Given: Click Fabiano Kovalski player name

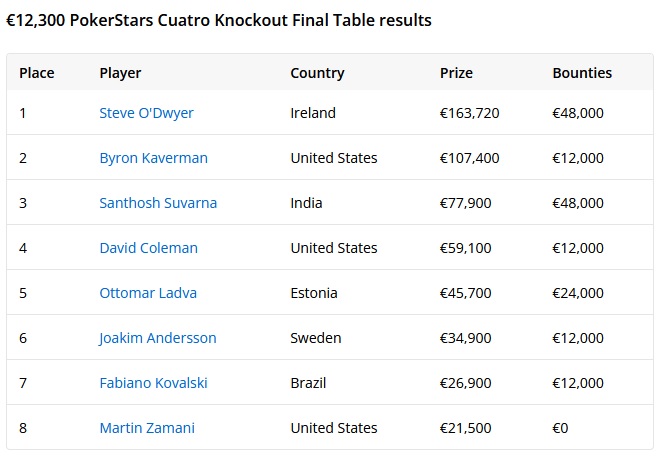Looking at the screenshot, I should (154, 383).
